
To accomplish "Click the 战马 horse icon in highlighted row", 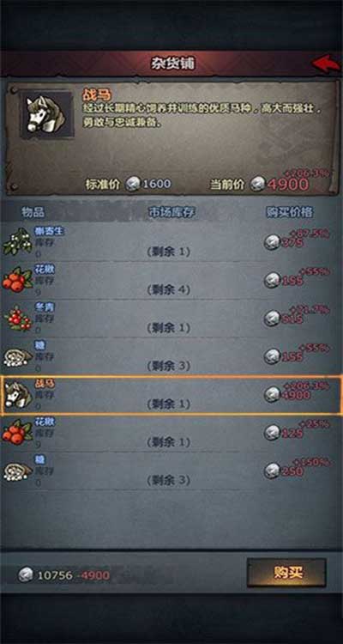I will click(x=17, y=395).
